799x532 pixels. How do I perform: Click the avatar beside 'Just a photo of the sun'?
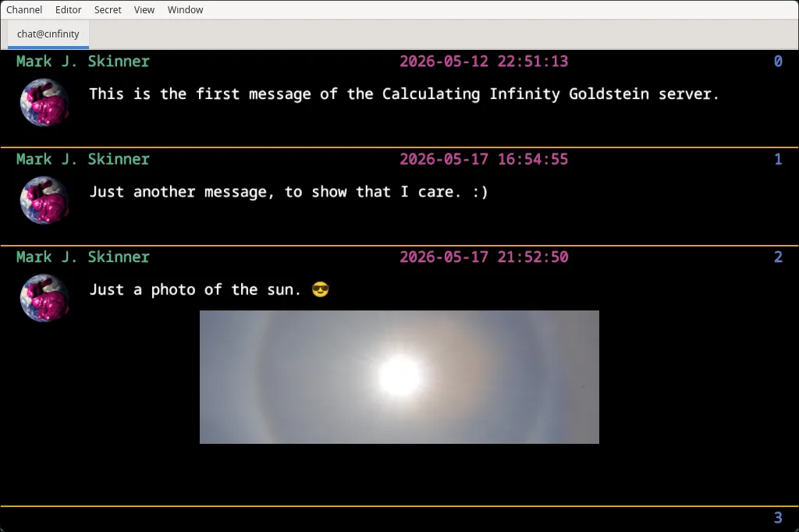[44, 298]
